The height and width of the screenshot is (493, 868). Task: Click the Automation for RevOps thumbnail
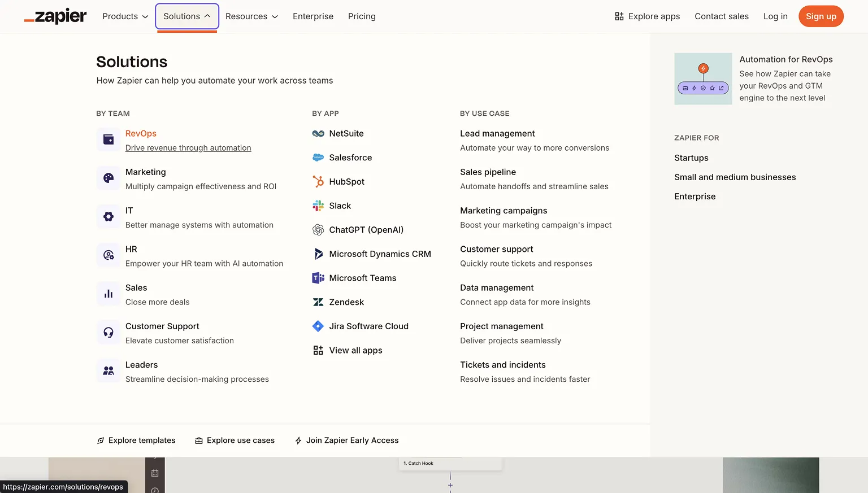click(x=703, y=79)
